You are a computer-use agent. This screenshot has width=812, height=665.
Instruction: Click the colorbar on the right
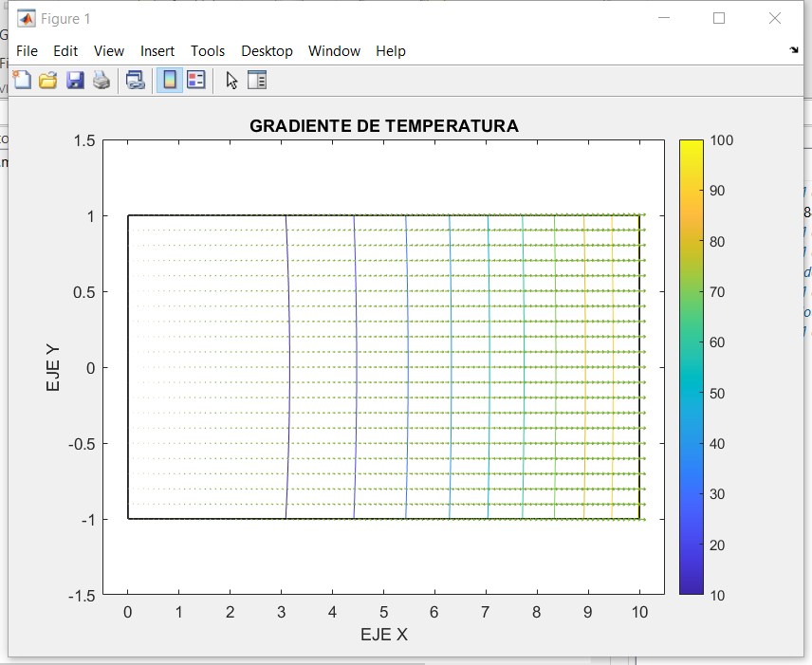click(x=691, y=367)
